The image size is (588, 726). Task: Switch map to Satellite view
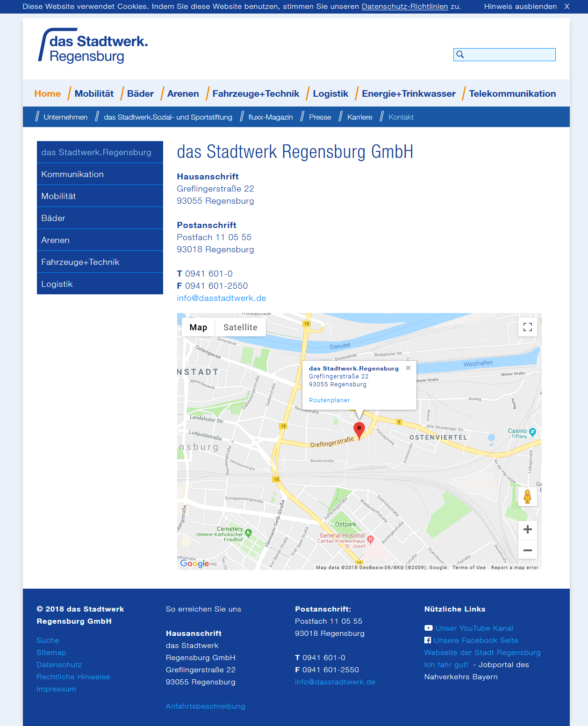[240, 327]
